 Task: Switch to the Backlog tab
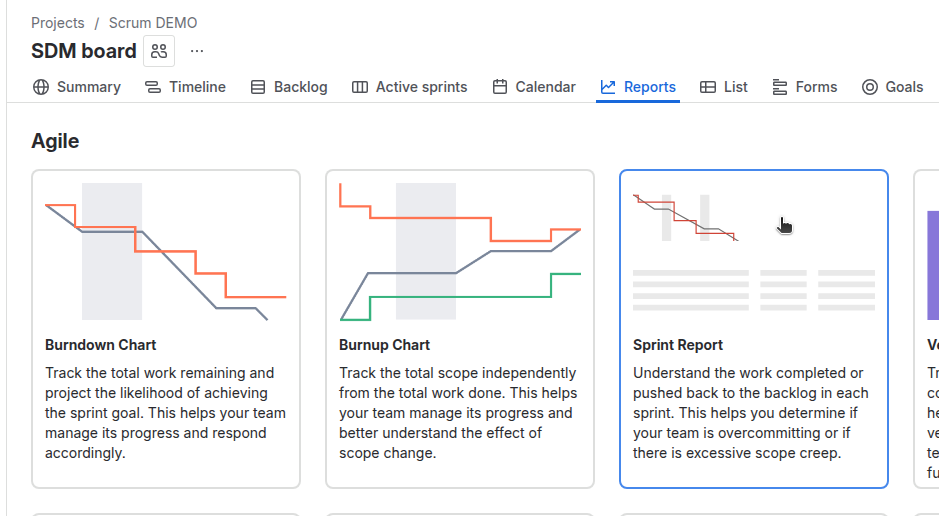pos(300,87)
